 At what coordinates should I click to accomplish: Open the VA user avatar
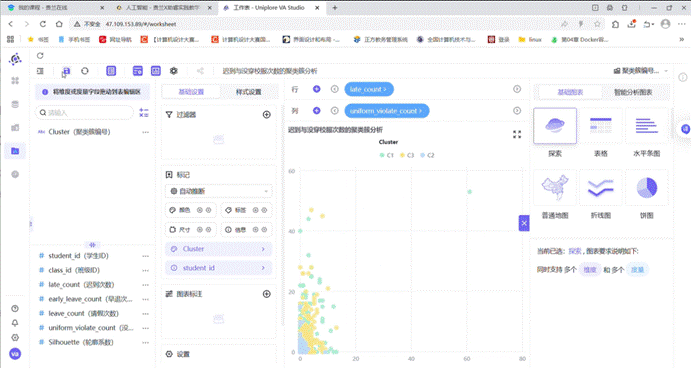coord(15,354)
